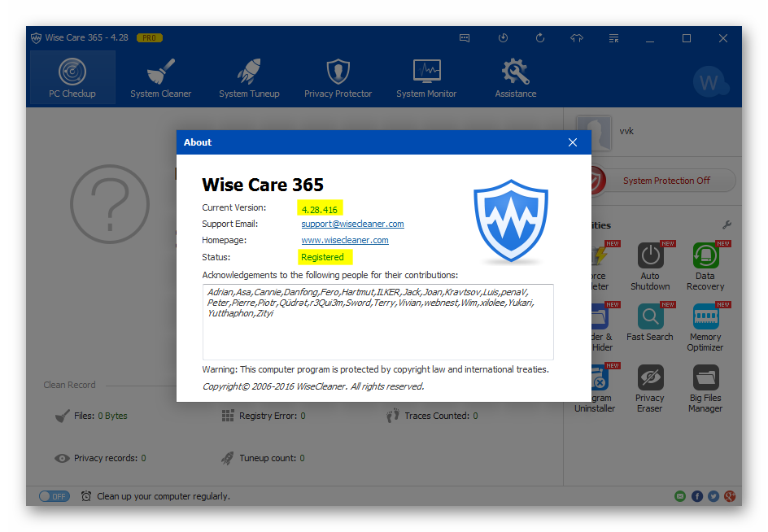Open the Assistance tab
This screenshot has width=768, height=532.
515,77
